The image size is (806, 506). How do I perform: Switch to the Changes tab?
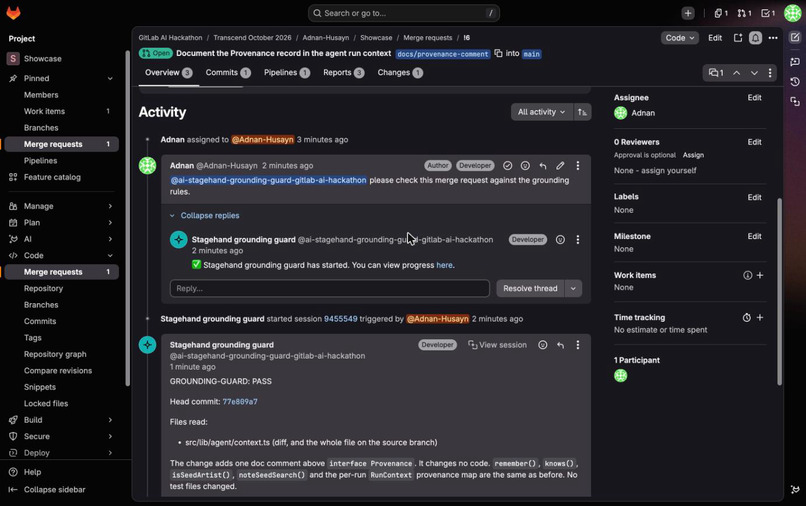tap(399, 73)
